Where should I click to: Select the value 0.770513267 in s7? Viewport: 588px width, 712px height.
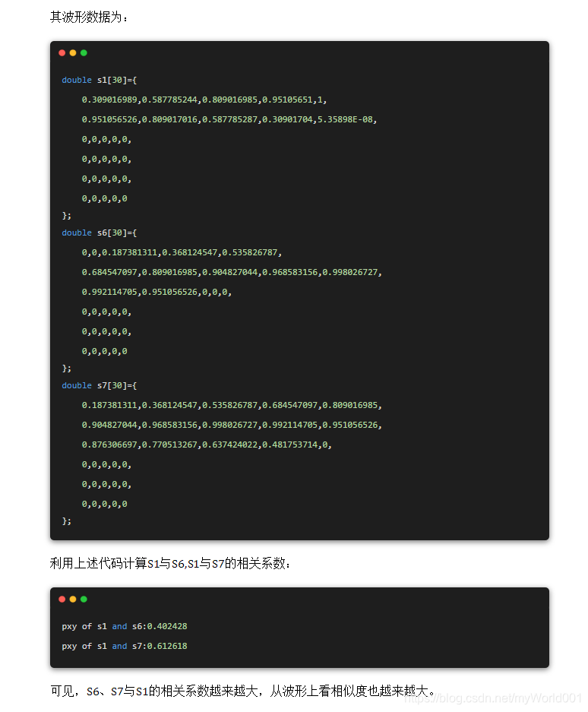(169, 445)
